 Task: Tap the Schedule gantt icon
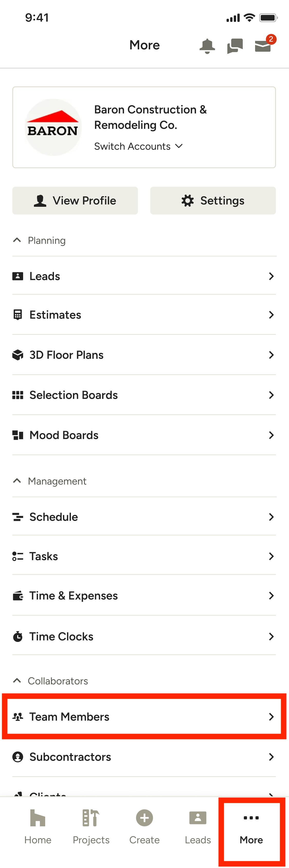click(x=17, y=516)
